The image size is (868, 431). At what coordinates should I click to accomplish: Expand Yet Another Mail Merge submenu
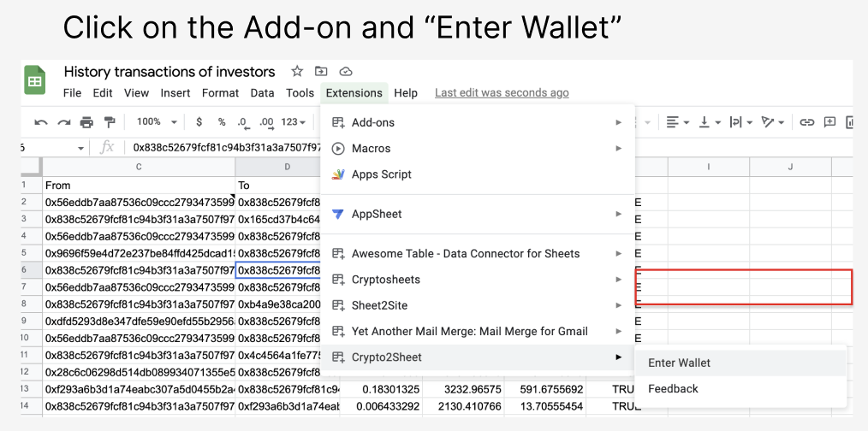477,332
